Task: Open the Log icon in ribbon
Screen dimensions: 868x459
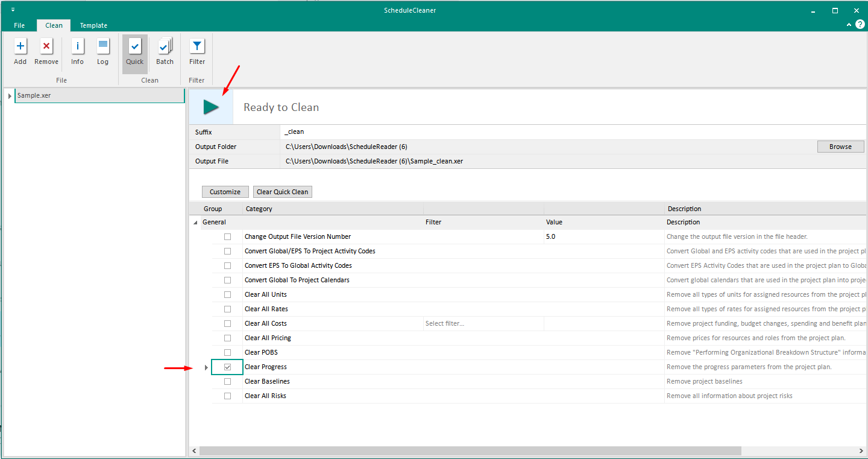Action: point(103,46)
